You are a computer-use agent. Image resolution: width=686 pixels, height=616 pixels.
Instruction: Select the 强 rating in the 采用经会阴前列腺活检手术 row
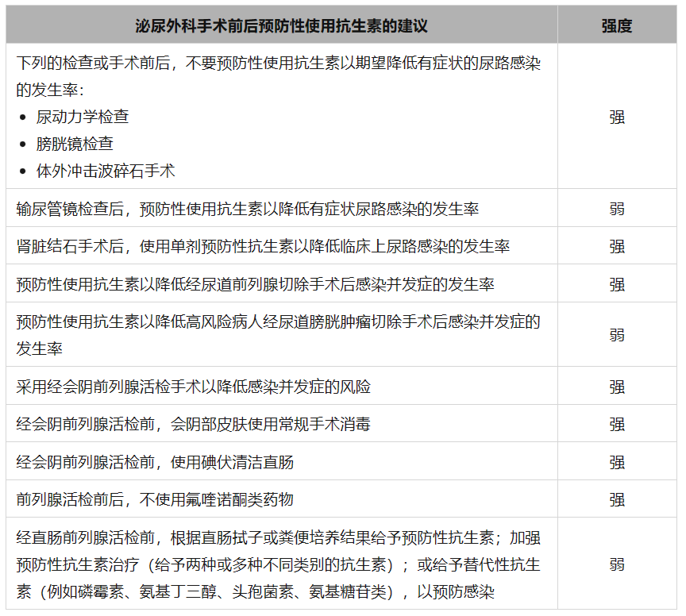tap(617, 387)
